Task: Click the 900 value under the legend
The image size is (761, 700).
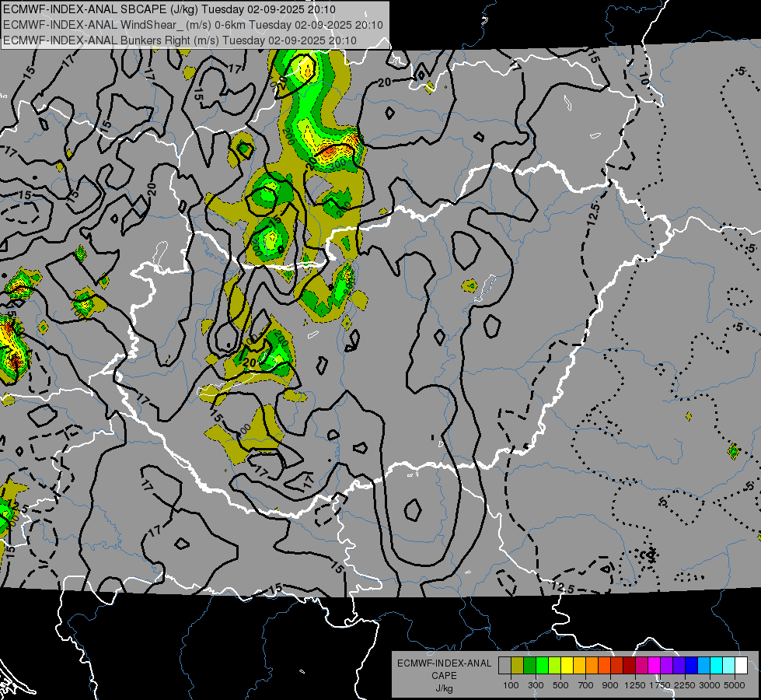Action: click(x=610, y=685)
